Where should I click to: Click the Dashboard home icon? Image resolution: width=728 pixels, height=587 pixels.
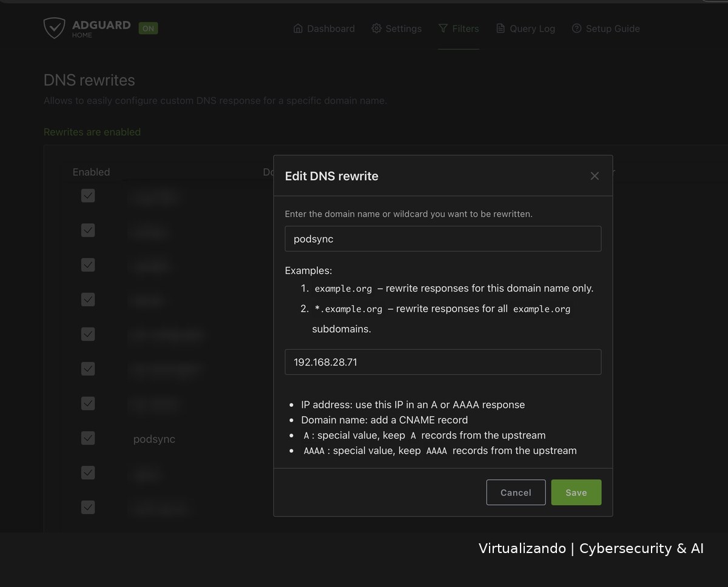298,29
